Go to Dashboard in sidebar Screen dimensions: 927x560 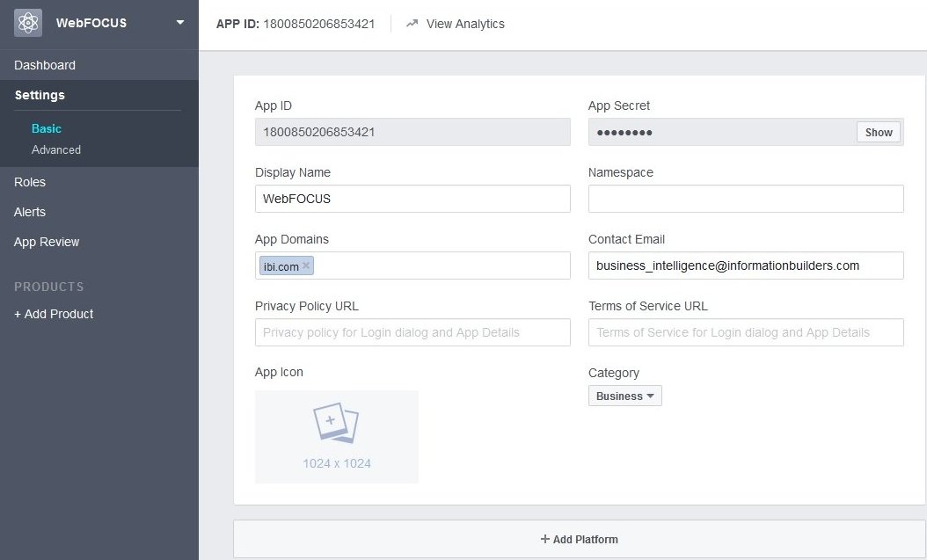(x=45, y=65)
